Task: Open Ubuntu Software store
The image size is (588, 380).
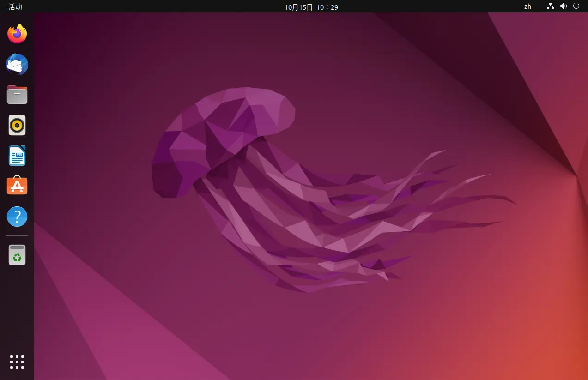Action: click(17, 186)
